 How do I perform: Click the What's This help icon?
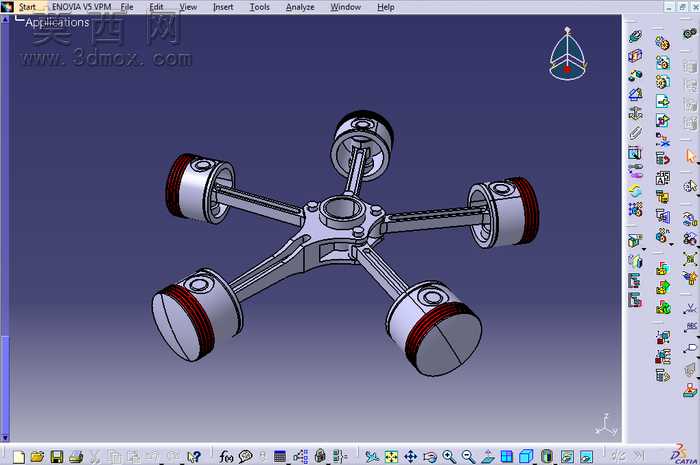(x=194, y=456)
